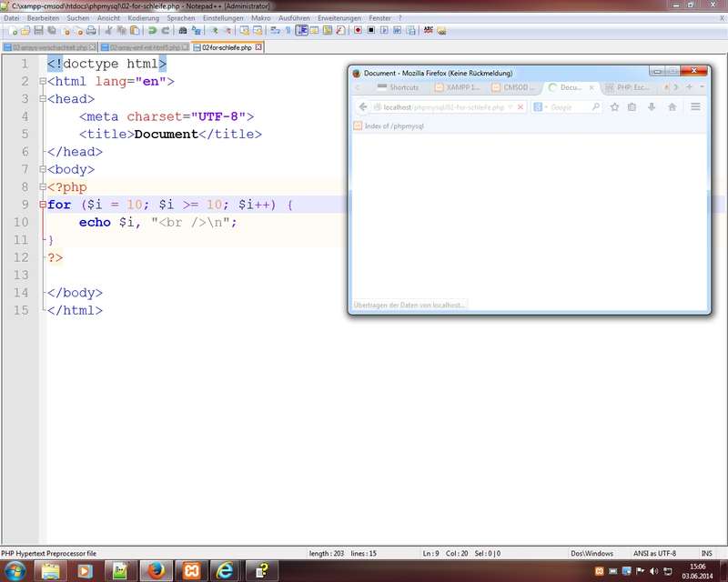Screen dimensions: 728x582
Task: Launch XAMPP from the taskbar
Action: pos(192,570)
